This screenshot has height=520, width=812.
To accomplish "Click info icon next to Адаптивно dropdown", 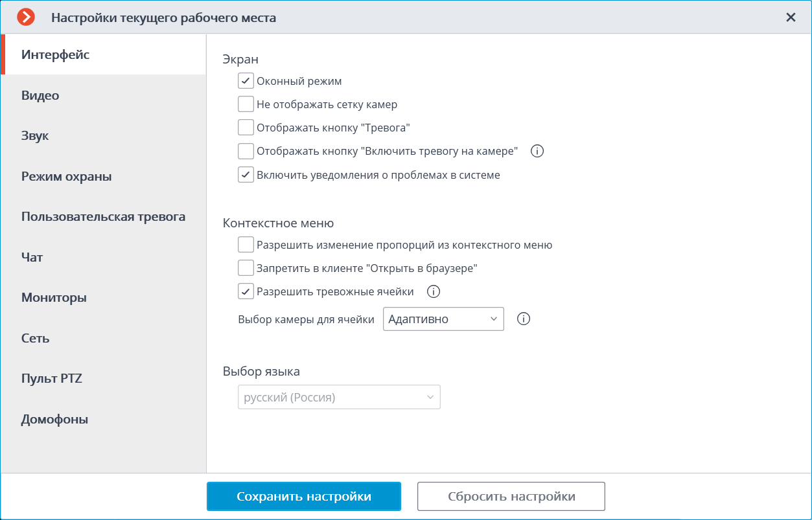I will coord(524,319).
